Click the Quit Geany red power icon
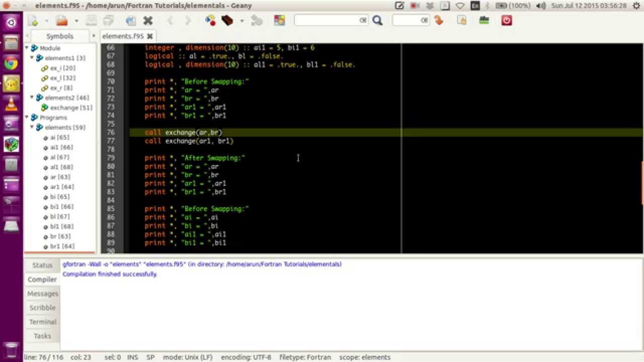This screenshot has width=644, height=362. tap(507, 21)
